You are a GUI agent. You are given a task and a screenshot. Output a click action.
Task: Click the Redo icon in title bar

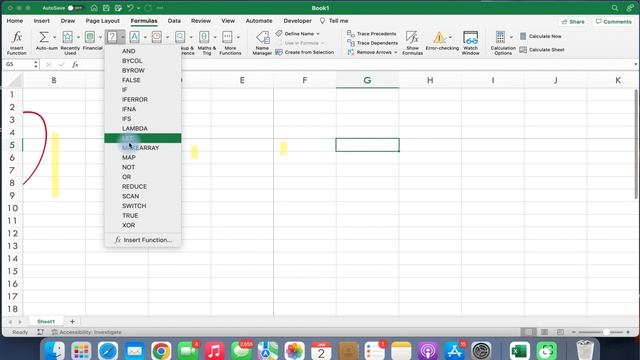pyautogui.click(x=148, y=8)
